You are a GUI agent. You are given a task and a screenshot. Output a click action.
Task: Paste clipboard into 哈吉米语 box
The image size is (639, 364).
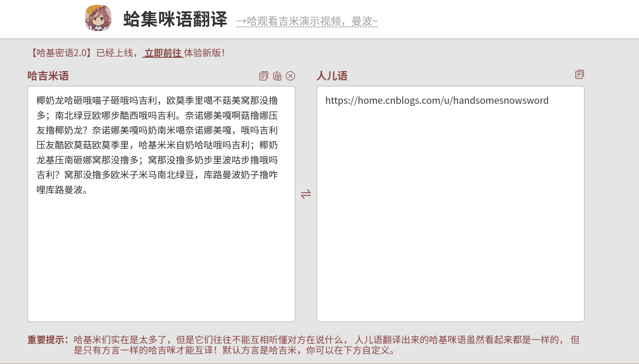tap(277, 76)
